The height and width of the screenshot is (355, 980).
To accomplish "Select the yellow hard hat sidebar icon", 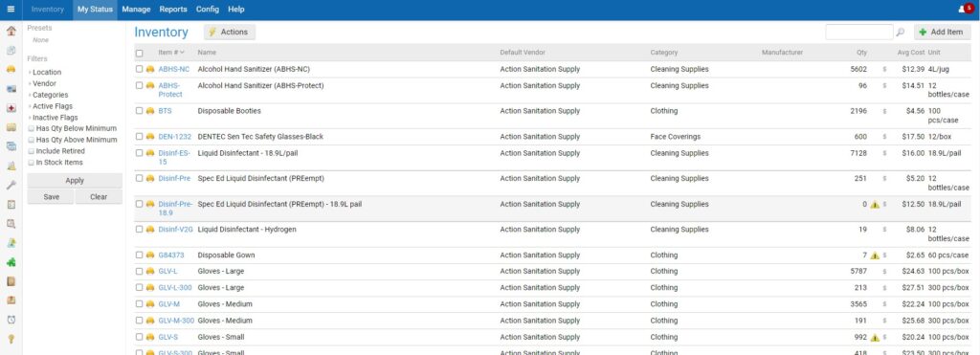I will coord(11,70).
